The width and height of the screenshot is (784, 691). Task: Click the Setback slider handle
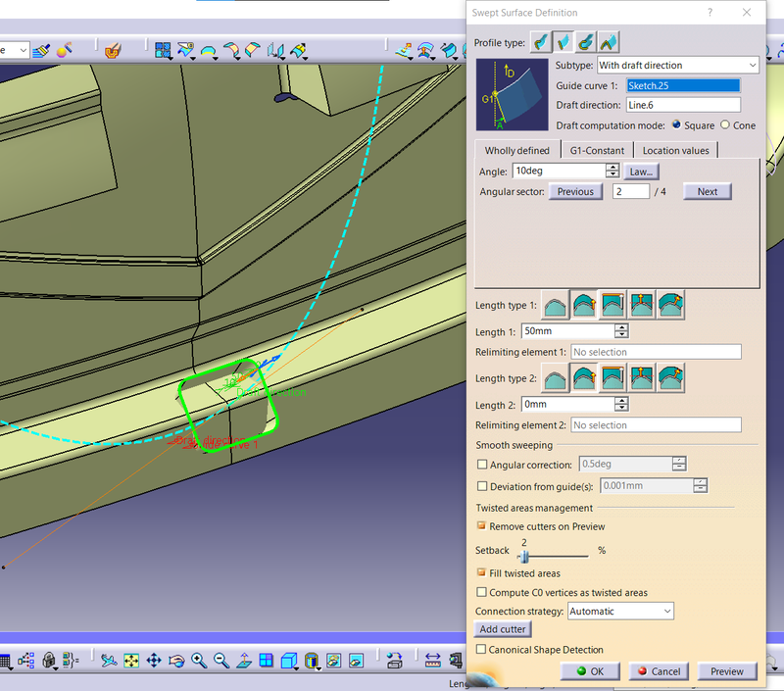pos(524,557)
